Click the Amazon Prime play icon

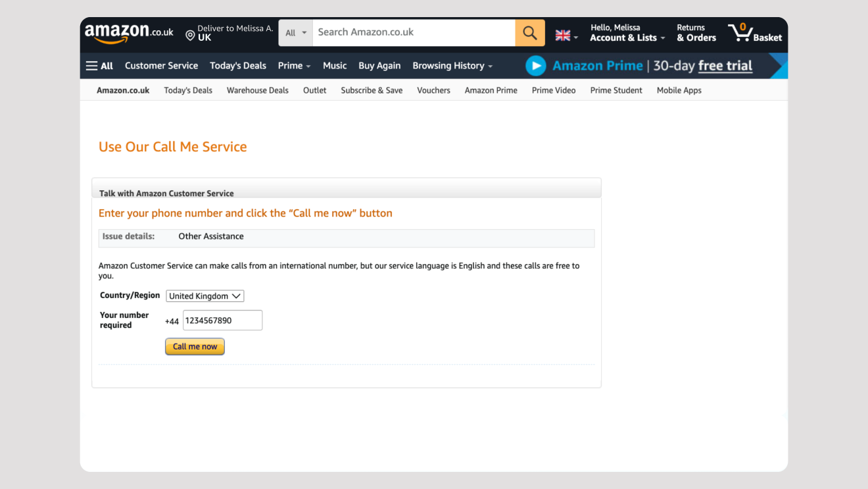(536, 66)
